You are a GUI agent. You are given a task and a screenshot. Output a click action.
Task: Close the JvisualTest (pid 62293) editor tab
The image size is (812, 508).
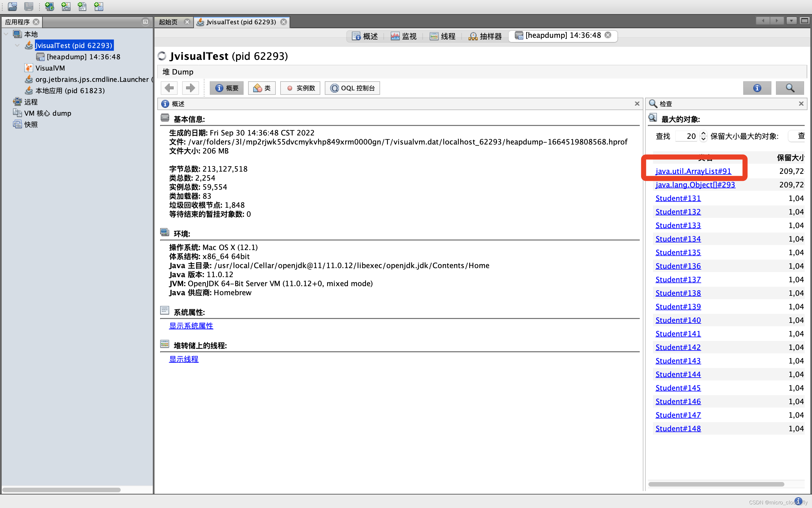point(284,22)
